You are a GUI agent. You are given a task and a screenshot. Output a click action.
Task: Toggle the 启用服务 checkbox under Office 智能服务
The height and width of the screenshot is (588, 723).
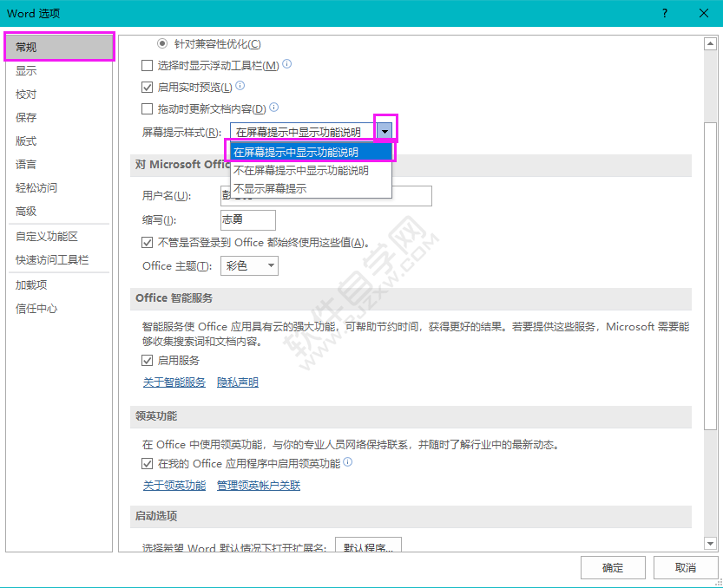[x=147, y=361]
